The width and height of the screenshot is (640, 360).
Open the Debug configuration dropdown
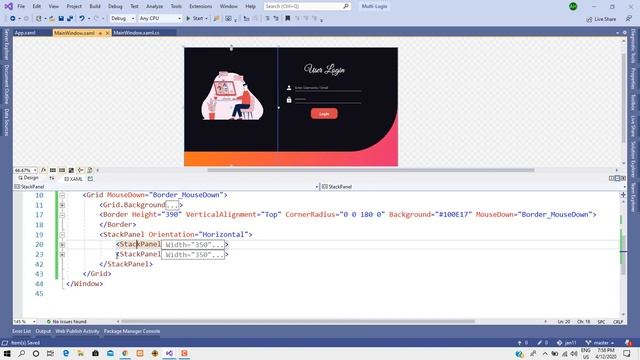(x=122, y=18)
